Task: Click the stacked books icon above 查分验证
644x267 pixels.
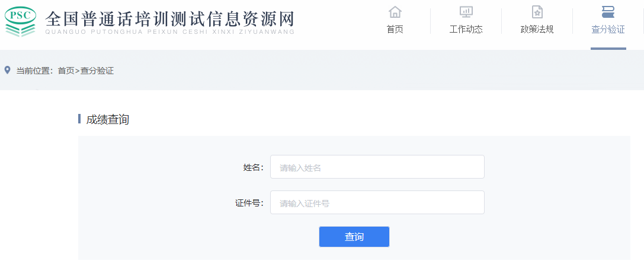Action: (x=608, y=12)
